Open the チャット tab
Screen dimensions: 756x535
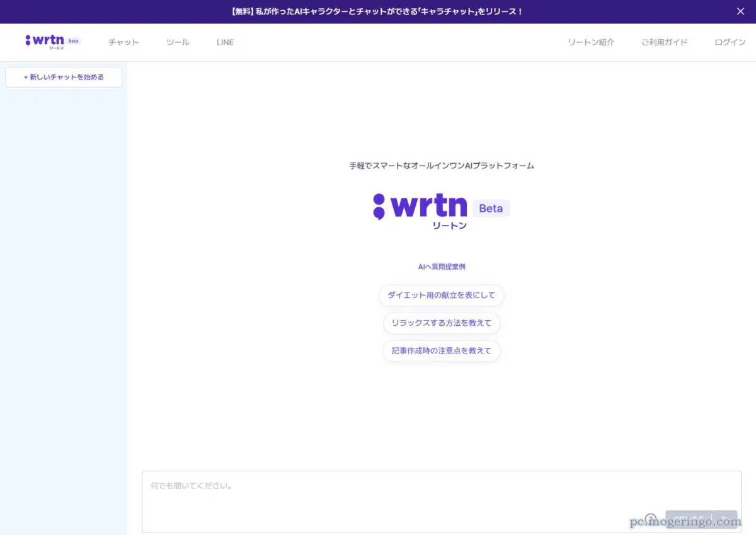[x=123, y=42]
